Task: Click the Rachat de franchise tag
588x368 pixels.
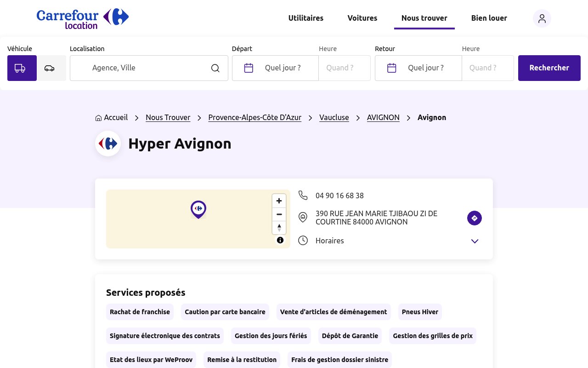Action: point(140,312)
